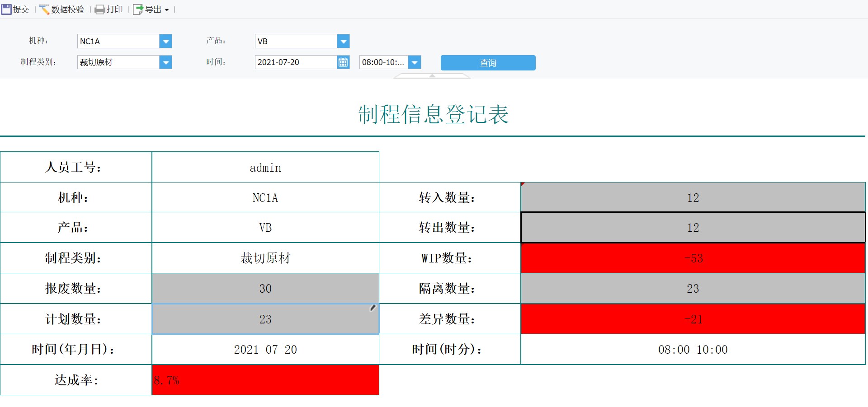Viewport: 868px width, 407px height.
Task: Click the 查询 button
Action: coord(488,63)
